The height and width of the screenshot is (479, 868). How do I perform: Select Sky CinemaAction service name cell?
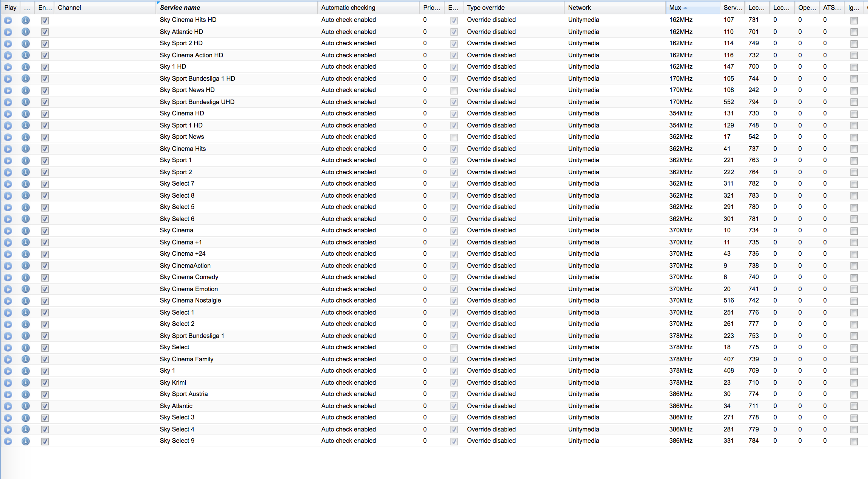point(237,266)
